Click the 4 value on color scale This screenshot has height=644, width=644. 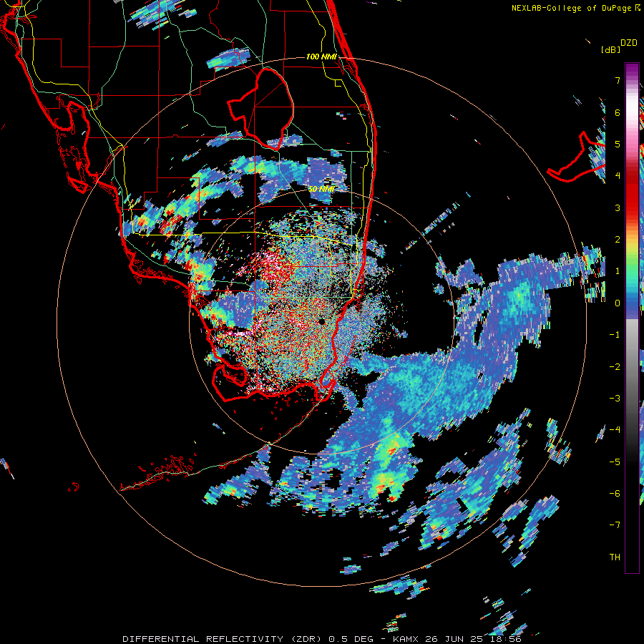pyautogui.click(x=618, y=176)
